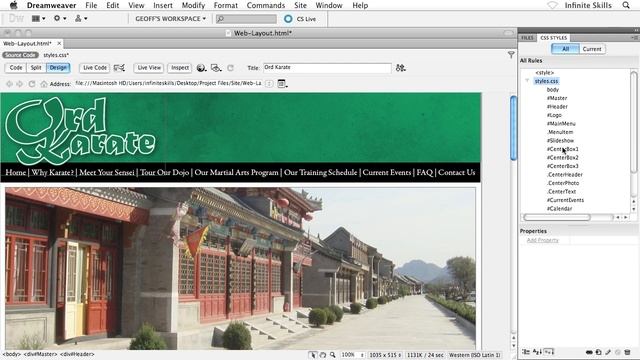Click Attach Style Sheet link icon
640x360 pixels.
click(x=589, y=352)
